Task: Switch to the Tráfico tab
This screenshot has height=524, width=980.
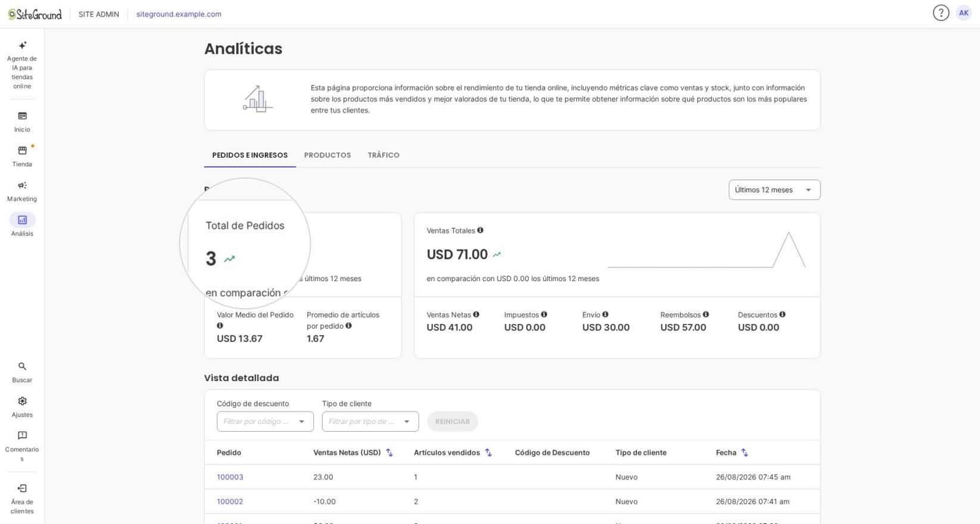Action: pyautogui.click(x=383, y=155)
